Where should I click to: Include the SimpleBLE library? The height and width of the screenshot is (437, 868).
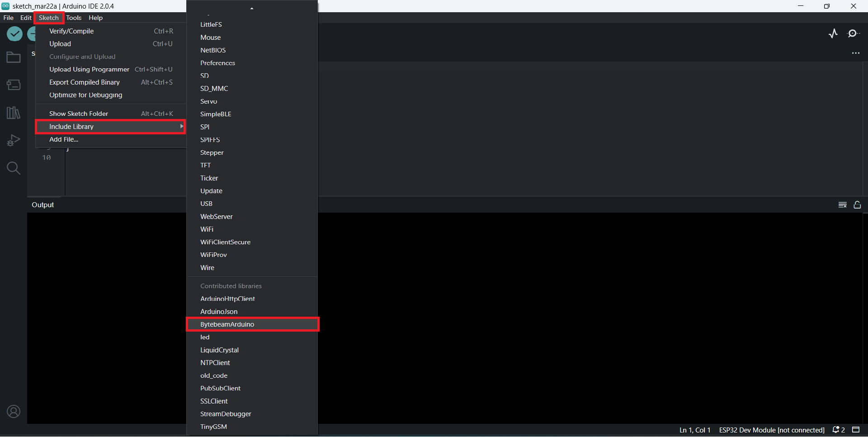pos(252,114)
